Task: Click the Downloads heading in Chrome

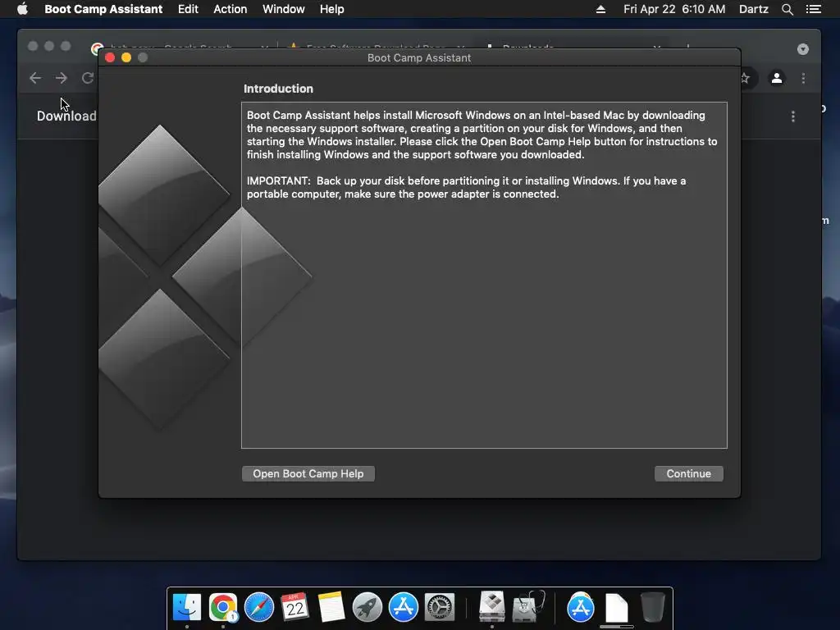Action: (x=66, y=116)
